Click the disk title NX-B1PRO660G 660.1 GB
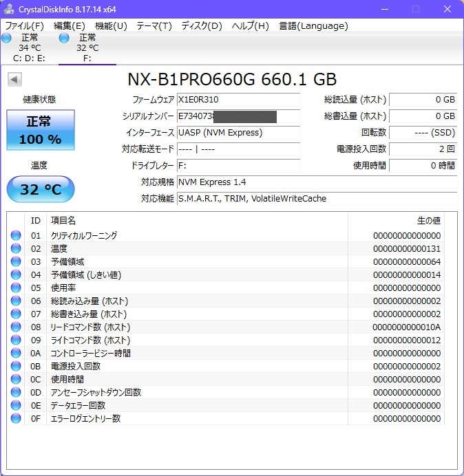The width and height of the screenshot is (464, 476). coord(232,79)
